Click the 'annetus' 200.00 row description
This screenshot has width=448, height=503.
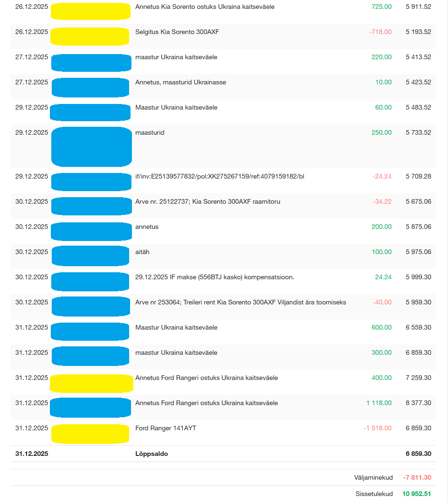147,227
